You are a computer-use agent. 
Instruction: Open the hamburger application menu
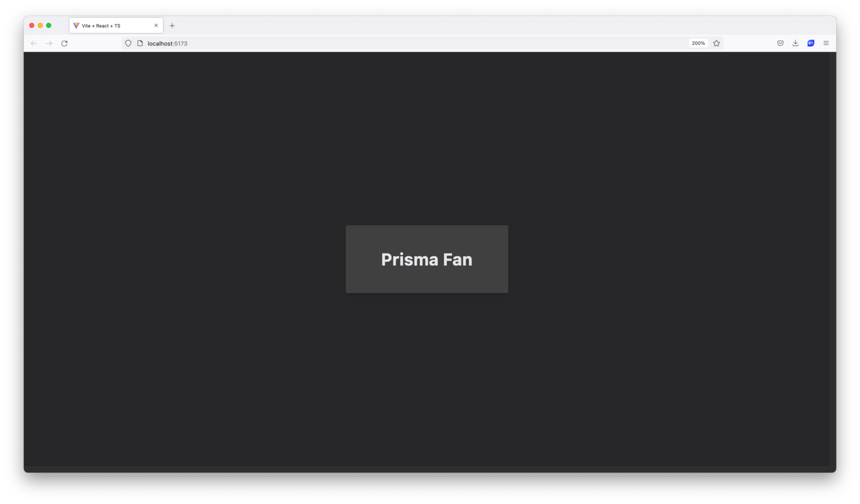826,43
